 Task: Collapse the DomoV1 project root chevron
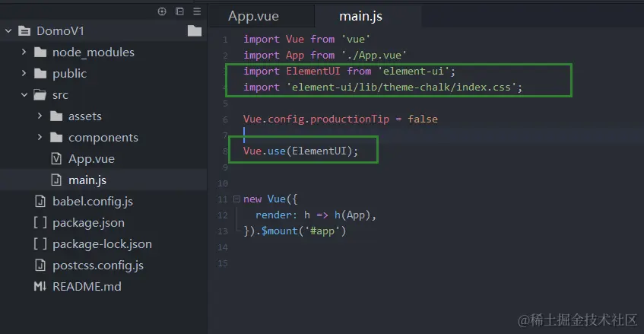coord(8,30)
